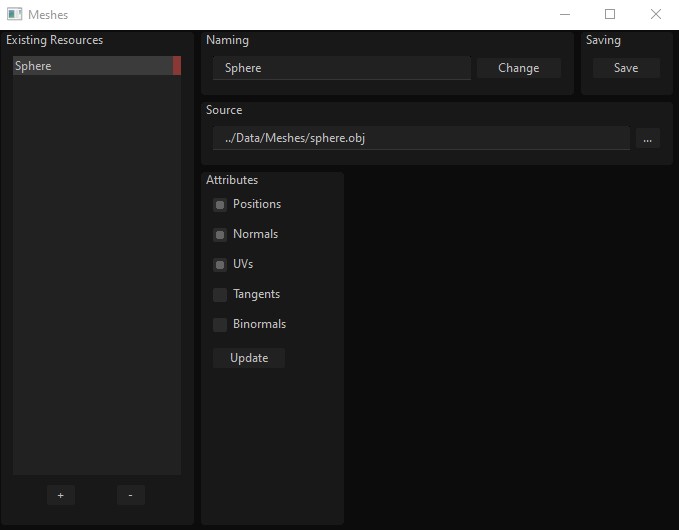Select Sphere in Existing Resources list

point(93,65)
